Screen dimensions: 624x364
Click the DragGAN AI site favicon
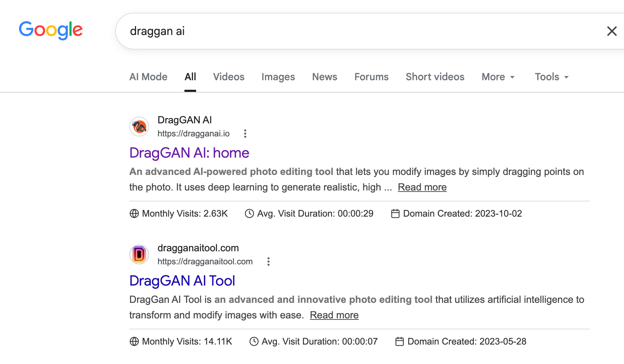click(139, 127)
